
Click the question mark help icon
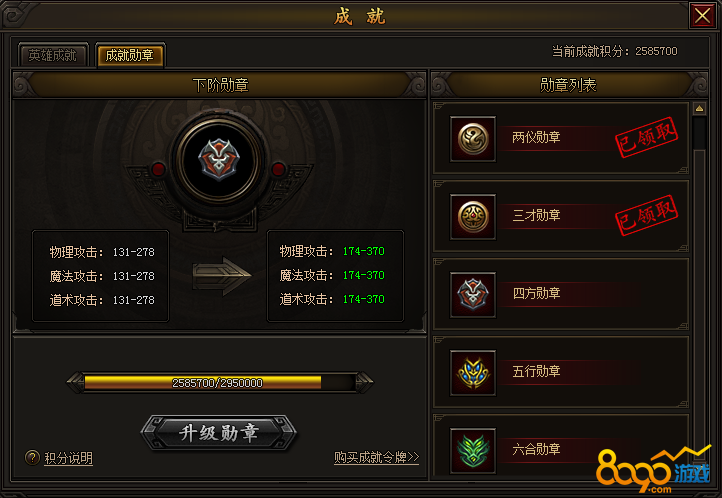pyautogui.click(x=32, y=457)
